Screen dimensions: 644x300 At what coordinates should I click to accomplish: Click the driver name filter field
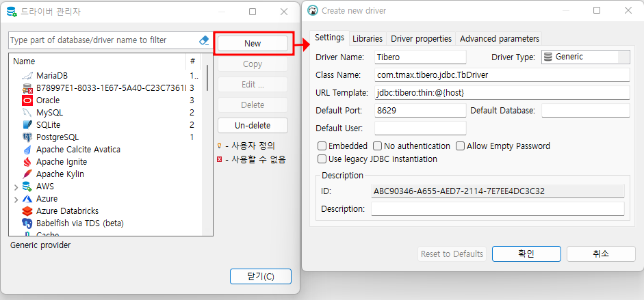click(x=103, y=40)
